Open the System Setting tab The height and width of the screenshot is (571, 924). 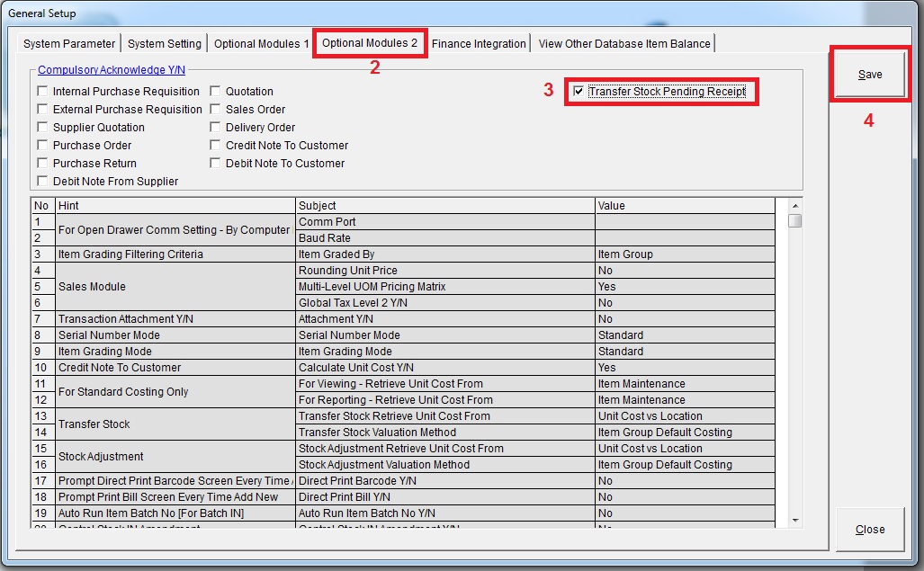[x=164, y=43]
